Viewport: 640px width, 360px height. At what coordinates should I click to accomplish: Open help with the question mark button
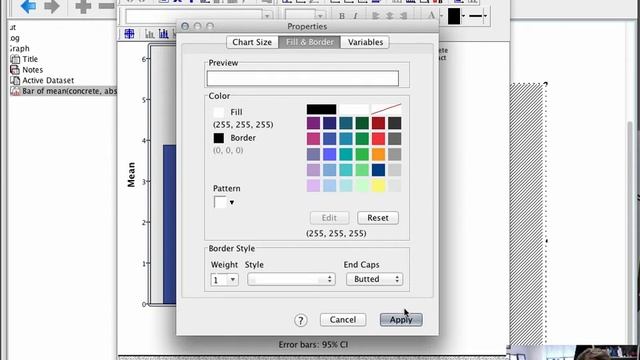click(301, 320)
